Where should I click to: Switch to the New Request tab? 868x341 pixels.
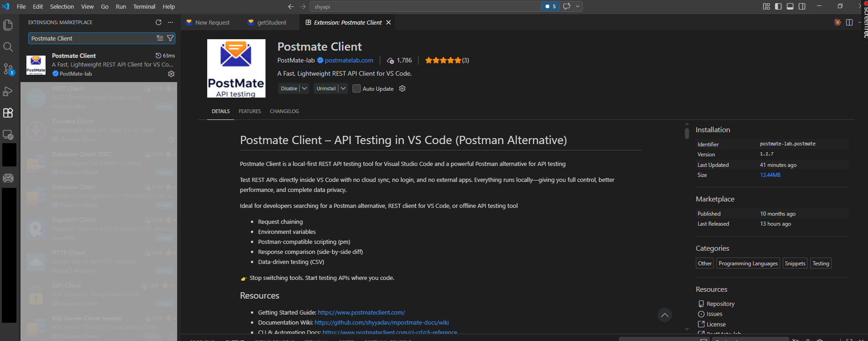click(212, 22)
